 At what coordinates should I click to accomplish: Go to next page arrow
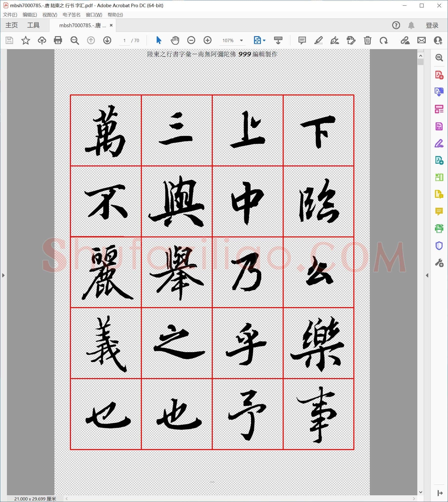(x=107, y=40)
